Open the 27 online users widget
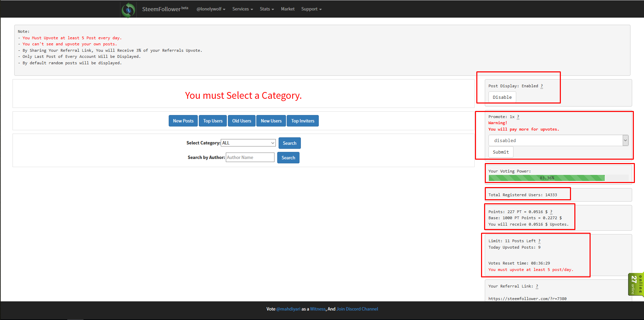Viewport: 644px width, 320px height. click(x=636, y=284)
